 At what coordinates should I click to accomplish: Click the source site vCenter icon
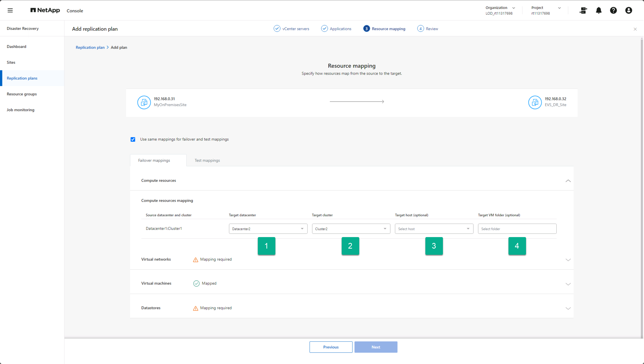click(x=144, y=102)
